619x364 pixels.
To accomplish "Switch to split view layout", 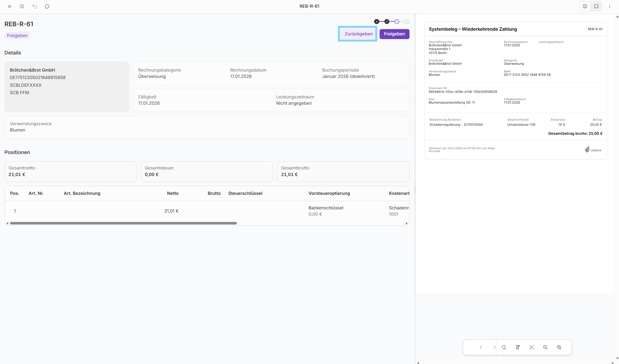I will [585, 6].
